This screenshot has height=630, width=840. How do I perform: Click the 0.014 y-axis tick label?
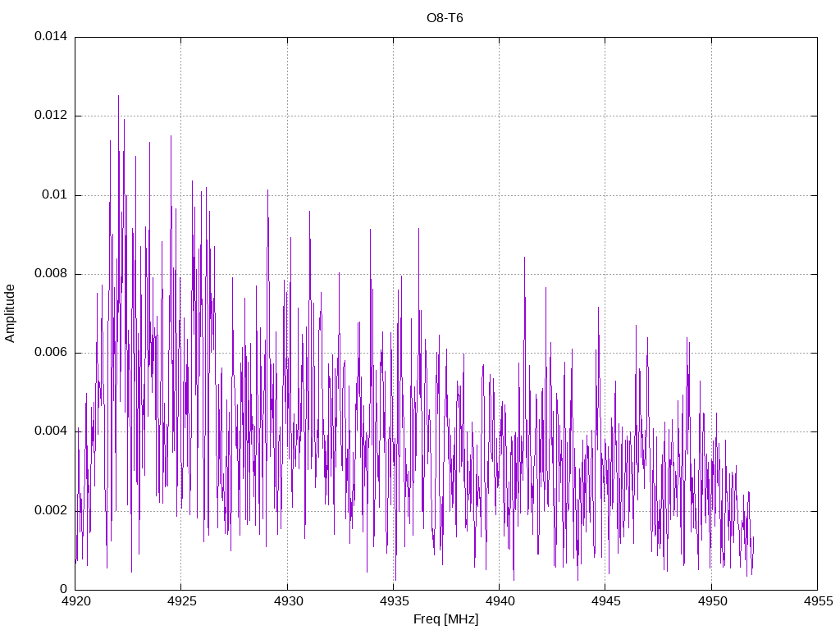point(51,36)
